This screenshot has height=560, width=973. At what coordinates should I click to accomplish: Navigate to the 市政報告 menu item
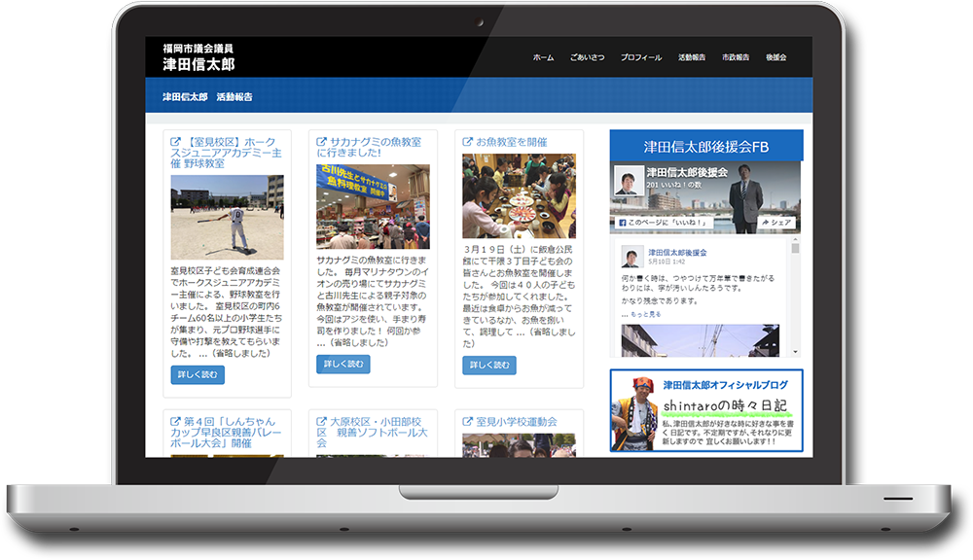click(x=736, y=57)
